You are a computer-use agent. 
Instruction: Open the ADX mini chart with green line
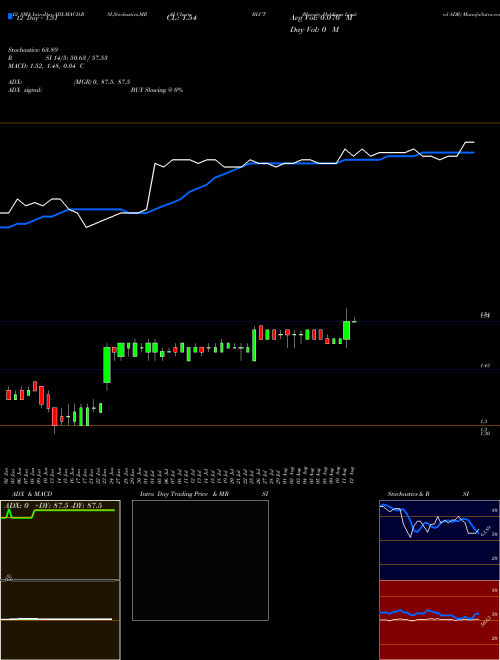[60, 540]
